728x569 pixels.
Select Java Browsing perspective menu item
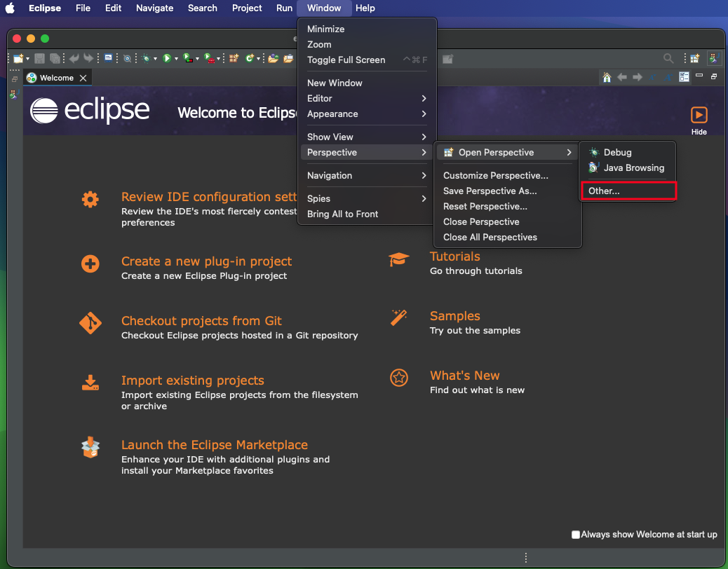[x=628, y=167]
